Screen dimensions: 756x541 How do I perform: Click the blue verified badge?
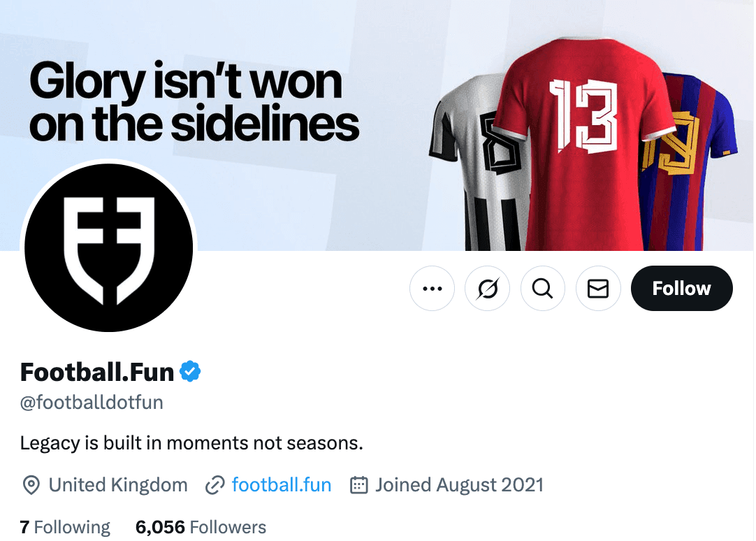[190, 371]
